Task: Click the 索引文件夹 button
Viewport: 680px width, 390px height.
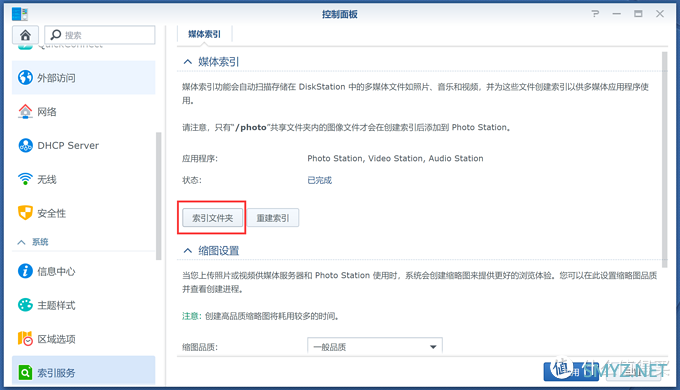Action: click(212, 218)
